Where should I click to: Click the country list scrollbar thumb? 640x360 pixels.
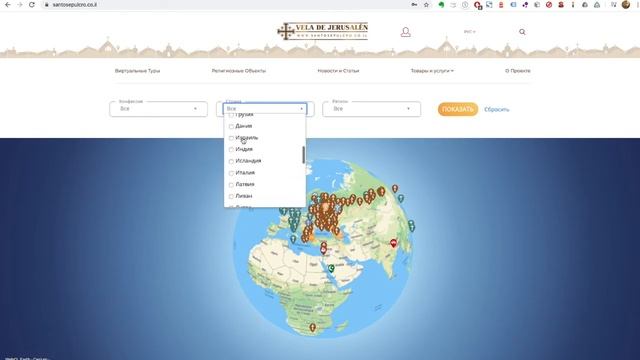[x=303, y=155]
